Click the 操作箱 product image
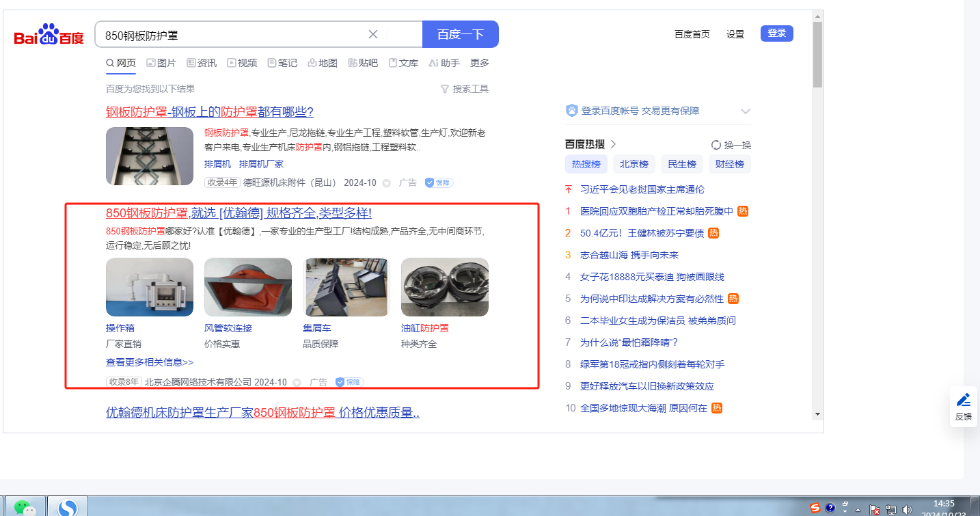 pos(150,287)
